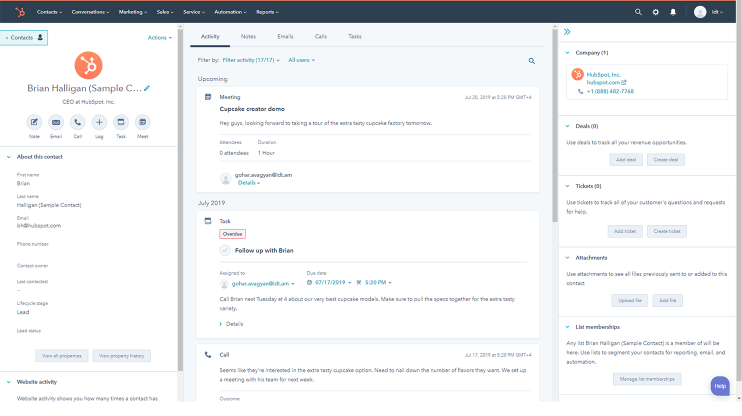Open the 5:20 PM time dropdown
This screenshot has height=416, width=742.
click(x=378, y=283)
